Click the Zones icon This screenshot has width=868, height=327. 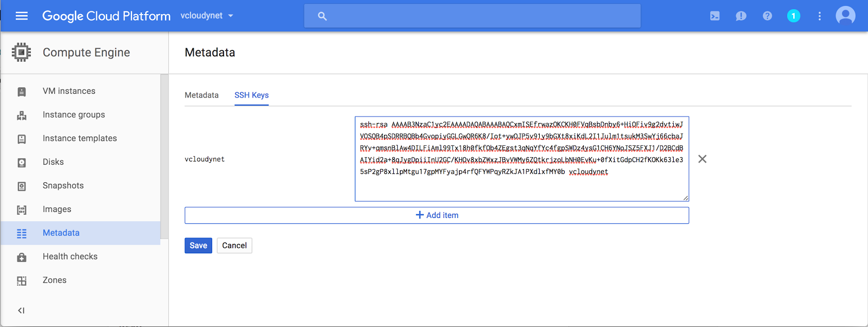point(22,281)
